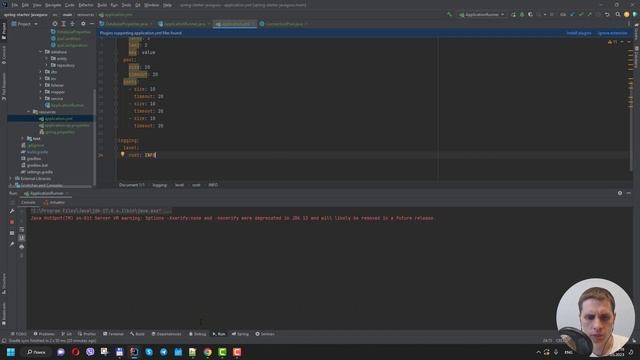Image resolution: width=640 pixels, height=360 pixels.
Task: Switch to the Actuator tab in Run panel
Action: (54, 202)
